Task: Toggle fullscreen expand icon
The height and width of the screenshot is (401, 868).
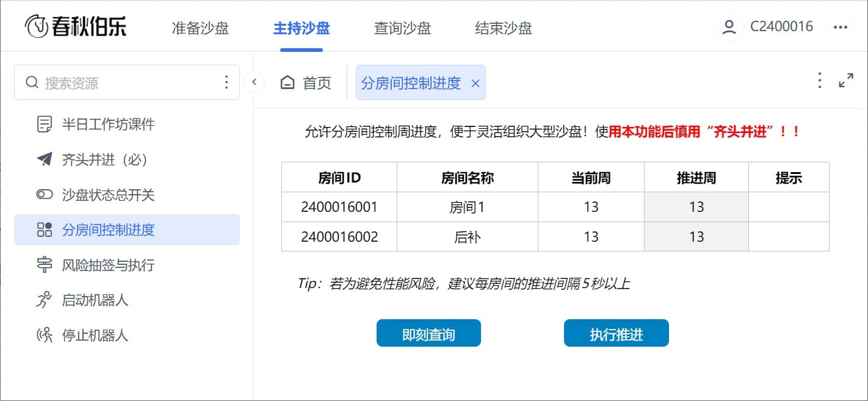Action: click(x=846, y=81)
